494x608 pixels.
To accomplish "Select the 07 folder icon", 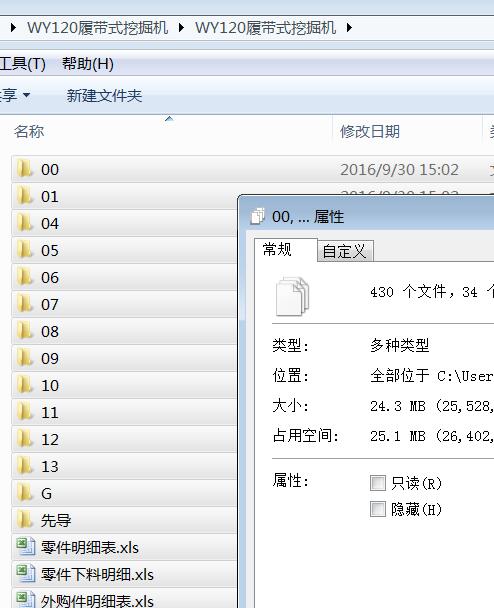I will coord(25,304).
